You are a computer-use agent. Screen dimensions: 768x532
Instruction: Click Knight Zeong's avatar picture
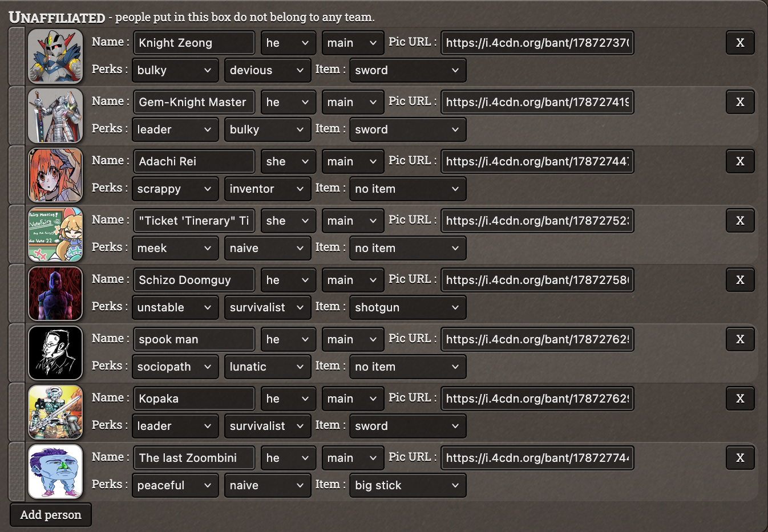(55, 56)
